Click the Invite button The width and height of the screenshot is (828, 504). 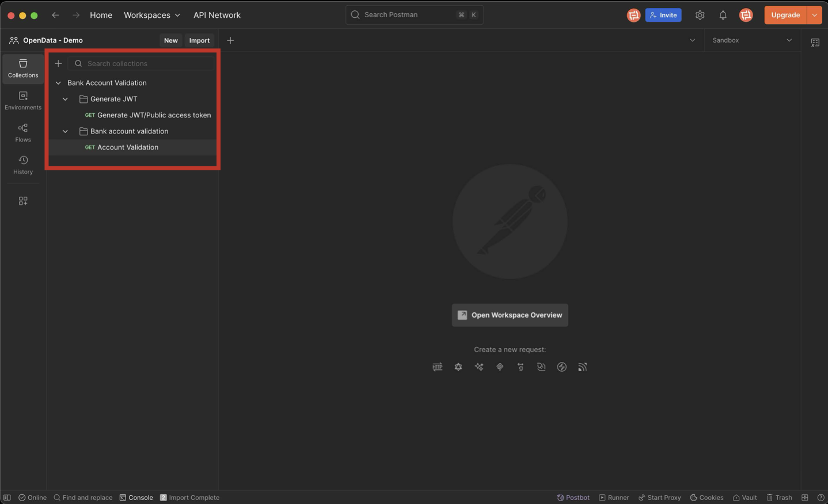click(663, 15)
